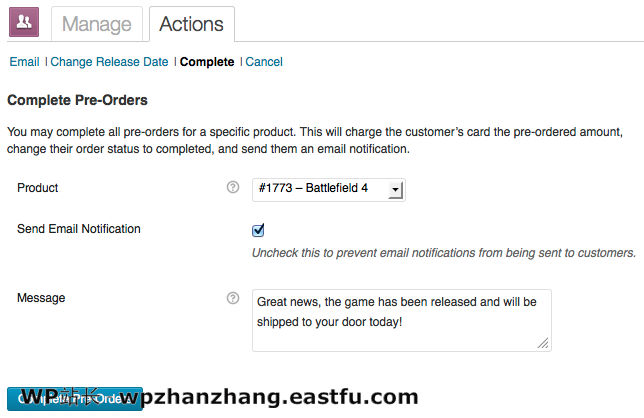Switch to the Manage tab
The height and width of the screenshot is (418, 644).
96,24
